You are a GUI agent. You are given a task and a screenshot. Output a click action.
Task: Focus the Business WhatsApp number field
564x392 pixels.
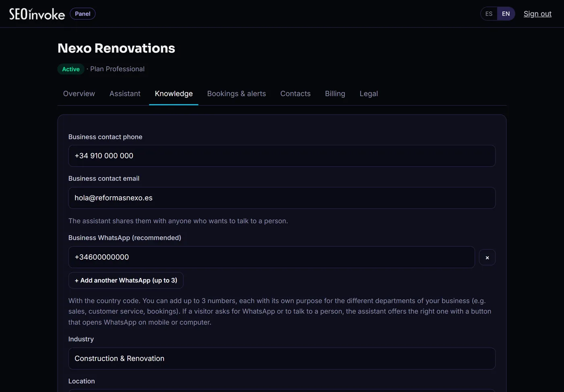(x=272, y=257)
